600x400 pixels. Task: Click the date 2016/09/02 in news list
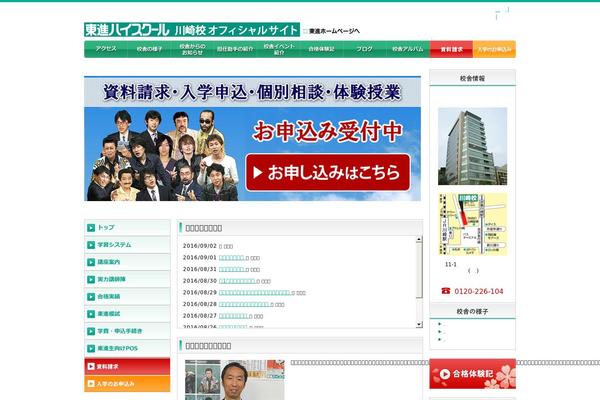point(200,246)
